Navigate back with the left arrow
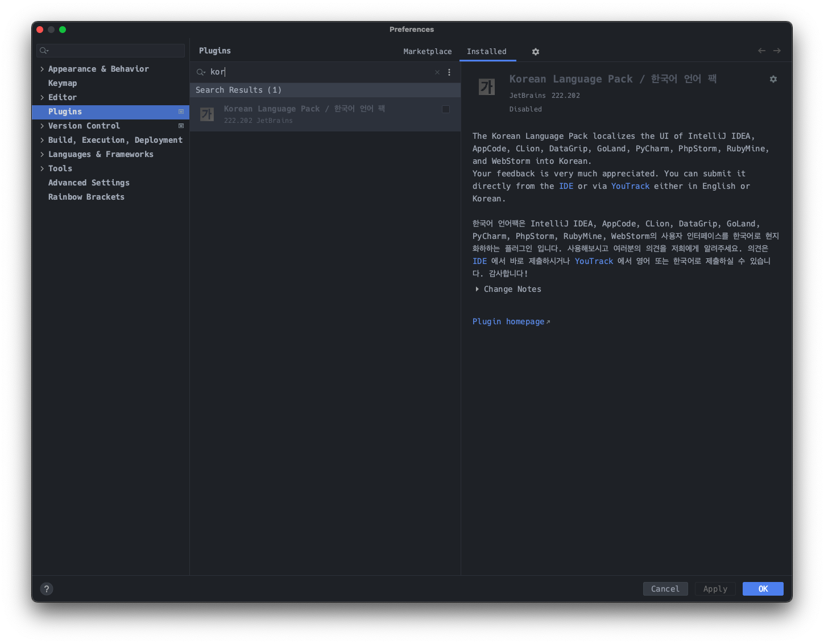Image resolution: width=824 pixels, height=644 pixels. [x=761, y=51]
